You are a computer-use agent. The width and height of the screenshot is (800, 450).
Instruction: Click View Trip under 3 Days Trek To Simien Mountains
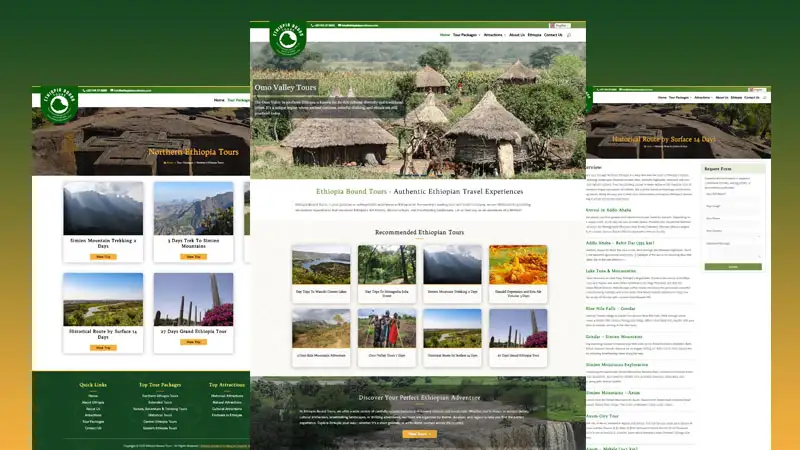coord(193,257)
